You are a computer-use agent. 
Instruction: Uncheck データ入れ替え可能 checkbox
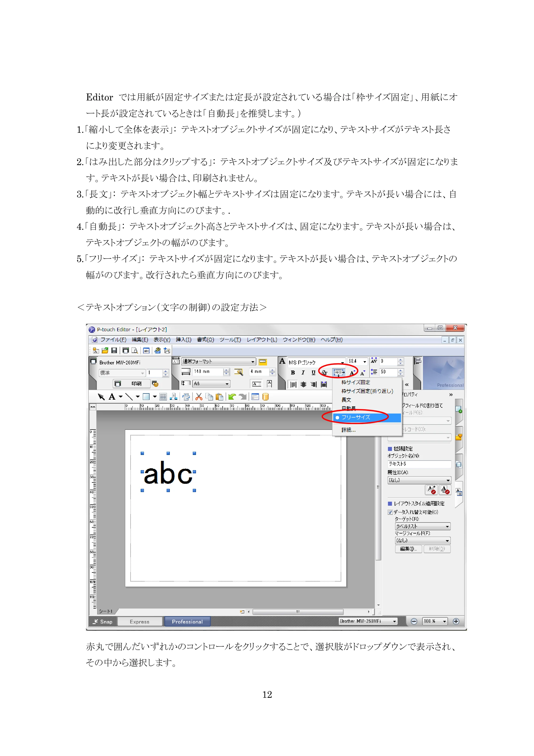(x=390, y=512)
